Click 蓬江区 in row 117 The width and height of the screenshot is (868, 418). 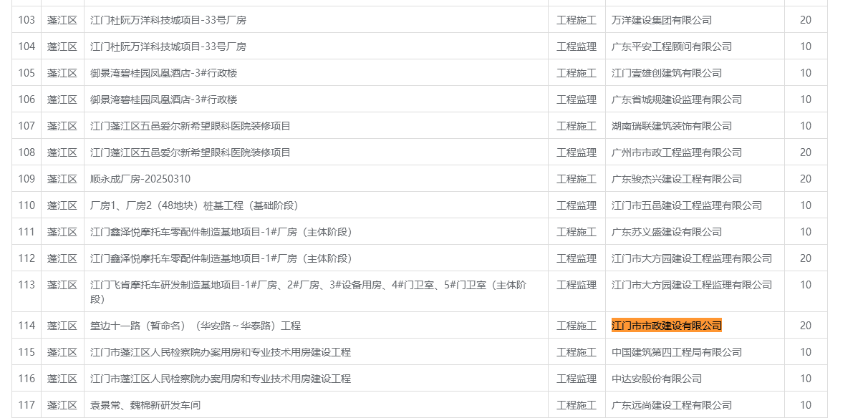(x=62, y=405)
